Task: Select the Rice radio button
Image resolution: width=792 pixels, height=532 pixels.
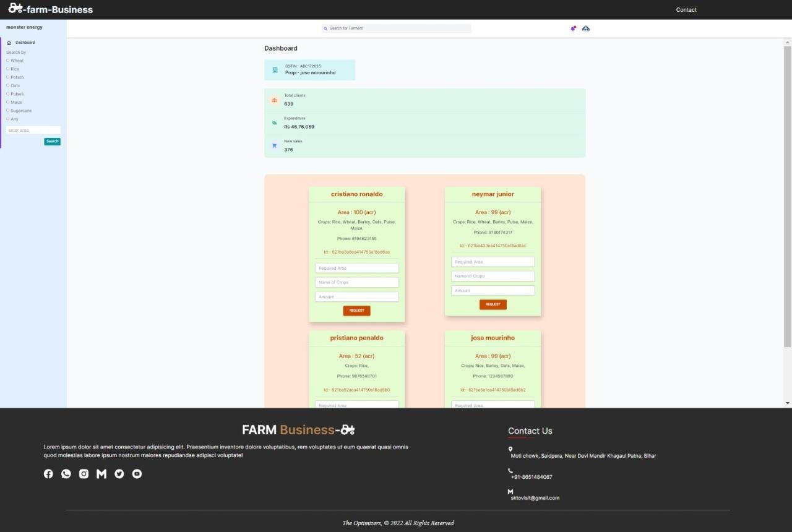Action: pyautogui.click(x=7, y=69)
